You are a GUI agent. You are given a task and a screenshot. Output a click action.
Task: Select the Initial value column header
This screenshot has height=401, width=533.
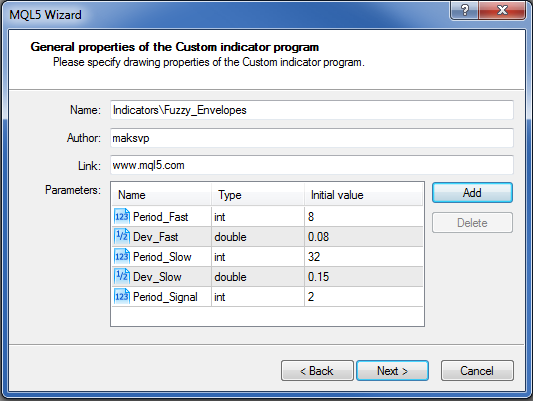point(364,195)
